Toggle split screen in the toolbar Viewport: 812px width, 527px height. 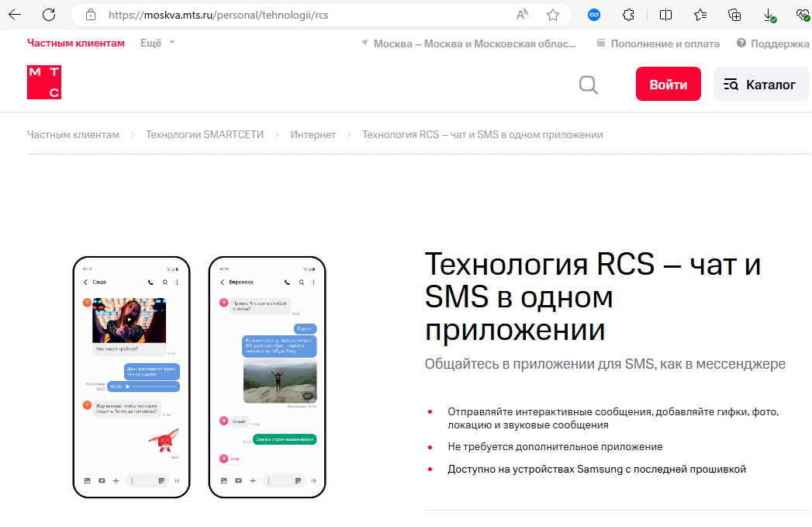pos(665,15)
